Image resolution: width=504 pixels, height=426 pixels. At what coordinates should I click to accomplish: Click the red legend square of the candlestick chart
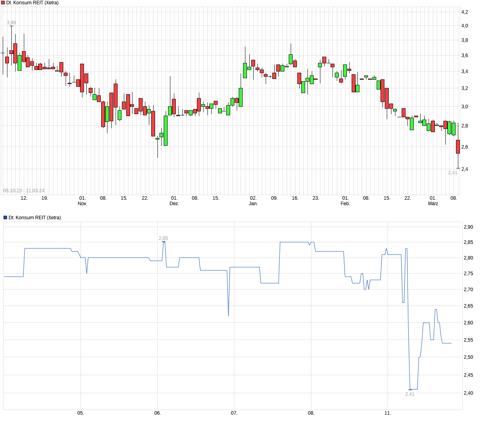coord(4,2)
